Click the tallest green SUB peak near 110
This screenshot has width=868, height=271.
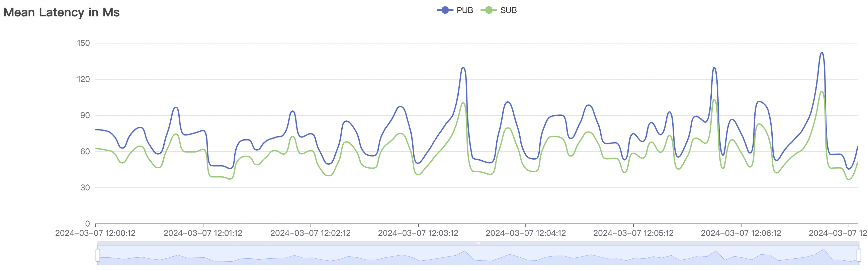pyautogui.click(x=822, y=92)
